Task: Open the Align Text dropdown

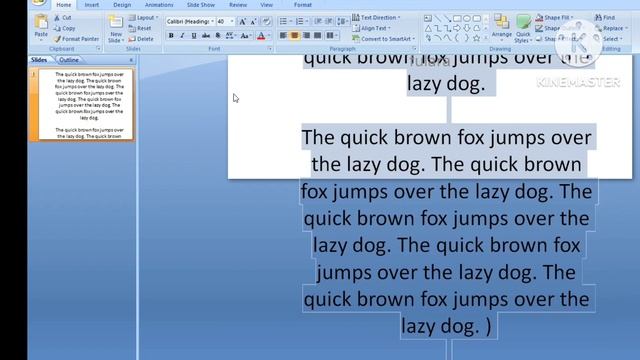Action: point(371,28)
